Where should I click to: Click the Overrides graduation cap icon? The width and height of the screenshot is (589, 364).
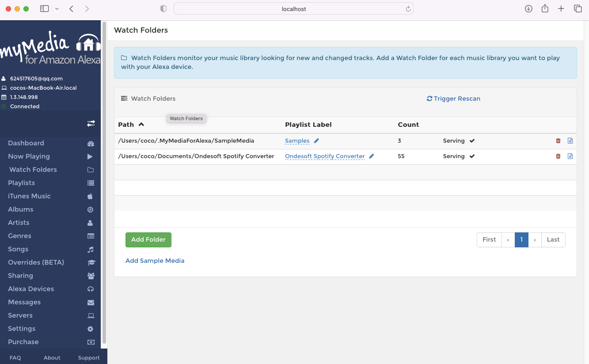click(91, 262)
